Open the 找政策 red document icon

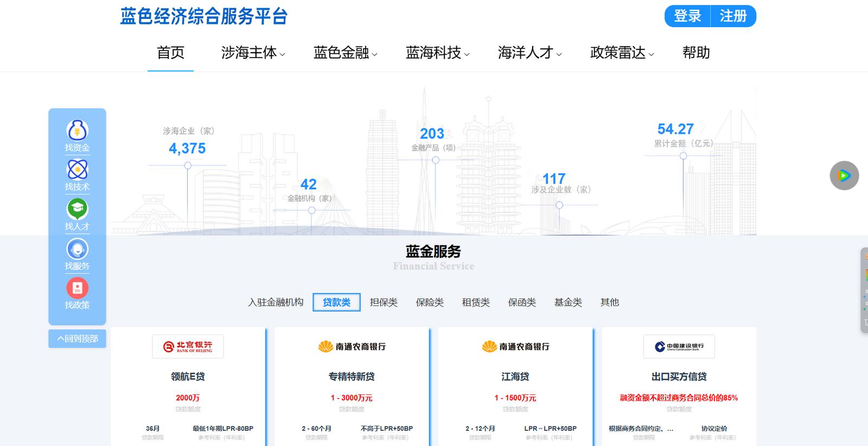77,288
